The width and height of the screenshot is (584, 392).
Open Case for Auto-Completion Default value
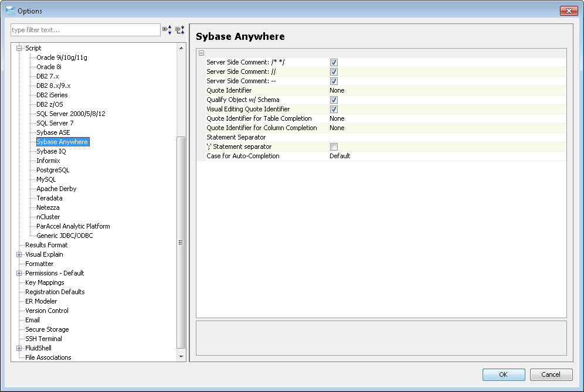pyautogui.click(x=448, y=156)
